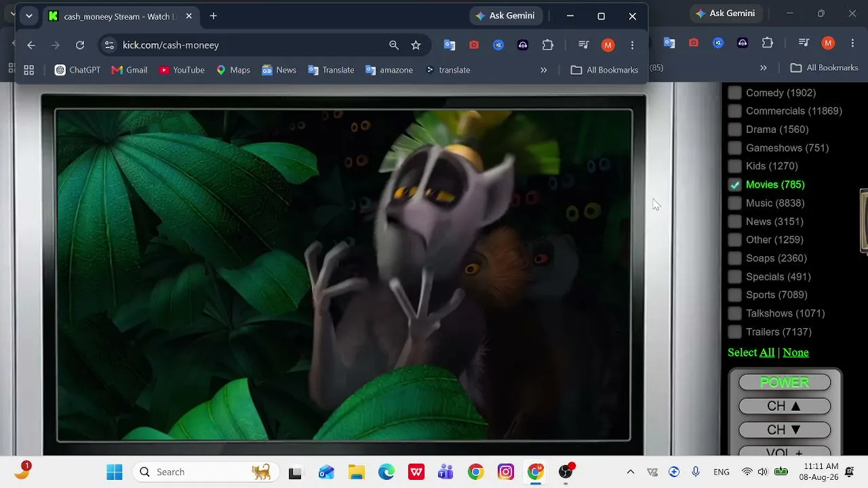Open WPS Office from the taskbar
This screenshot has height=488, width=868.
click(416, 472)
